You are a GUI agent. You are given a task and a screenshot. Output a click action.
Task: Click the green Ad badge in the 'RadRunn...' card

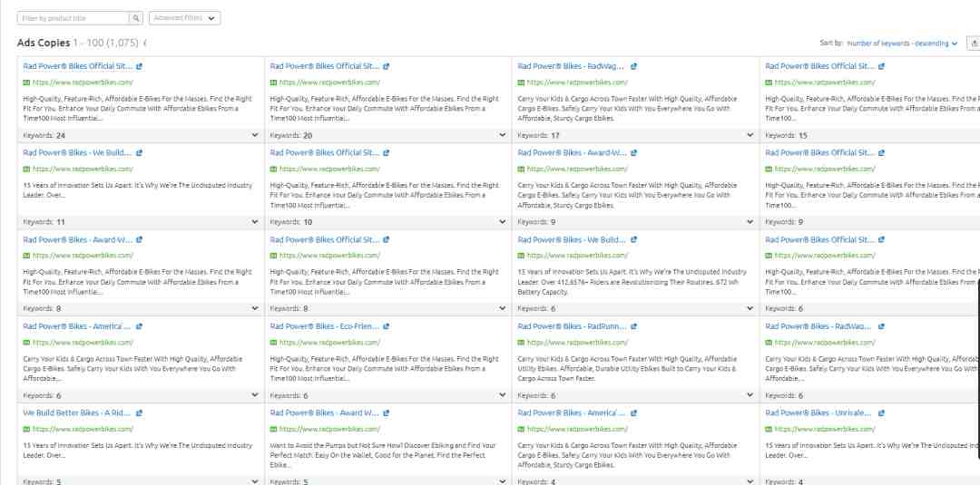(x=521, y=343)
